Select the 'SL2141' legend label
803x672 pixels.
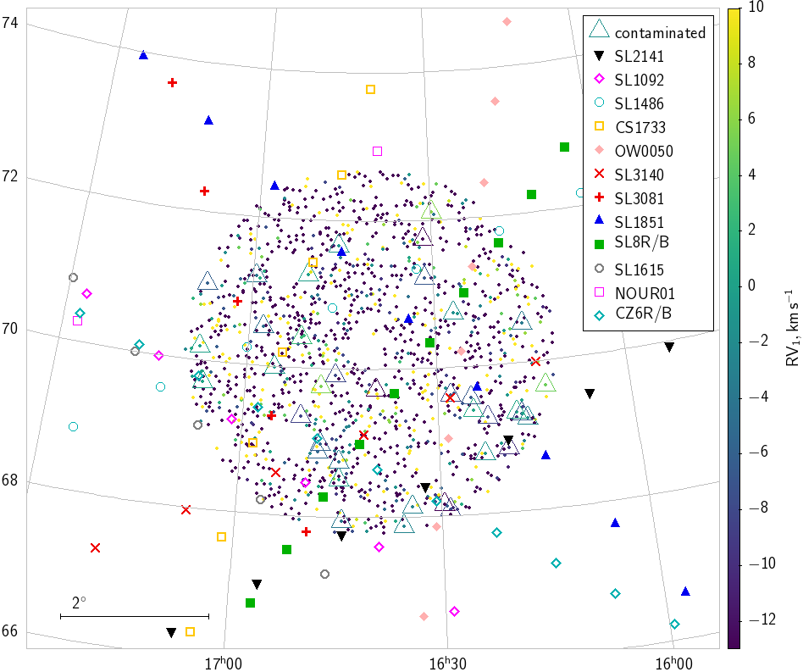click(x=640, y=56)
